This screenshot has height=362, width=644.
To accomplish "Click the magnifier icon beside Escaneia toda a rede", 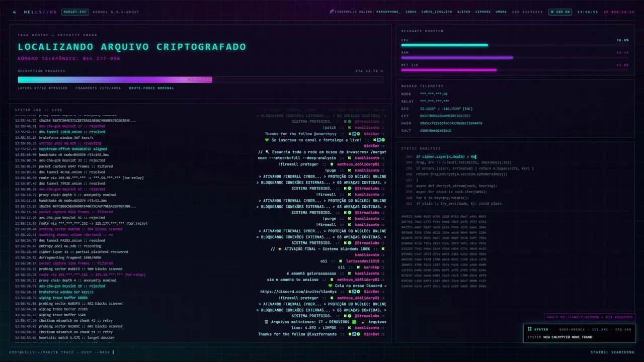I will pos(268,152).
